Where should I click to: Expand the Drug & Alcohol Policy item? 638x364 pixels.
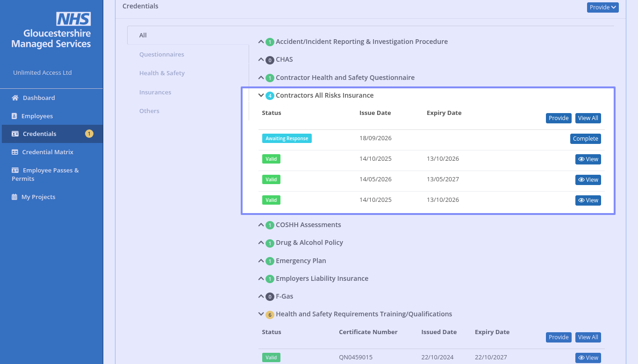(x=261, y=243)
